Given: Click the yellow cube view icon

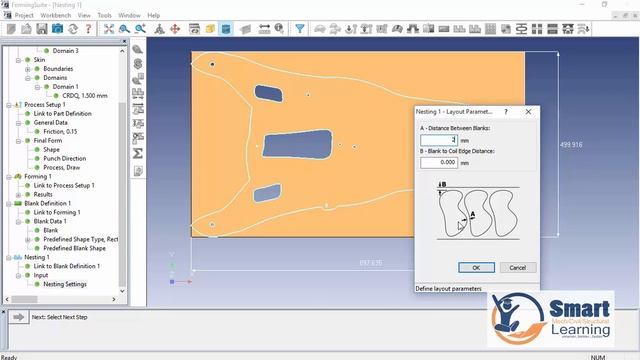Looking at the screenshot, I should (x=210, y=29).
